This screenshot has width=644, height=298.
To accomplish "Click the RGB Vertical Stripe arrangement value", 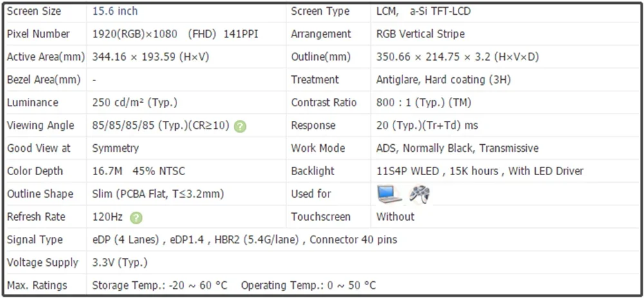I will tap(420, 34).
